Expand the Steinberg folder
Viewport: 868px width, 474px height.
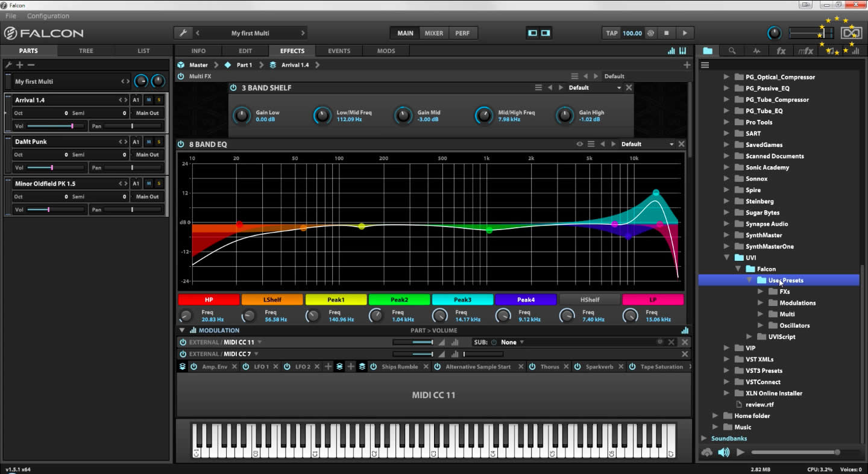pos(727,201)
